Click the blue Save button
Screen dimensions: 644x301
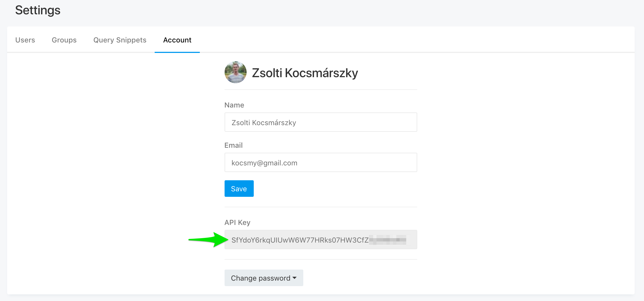239,189
